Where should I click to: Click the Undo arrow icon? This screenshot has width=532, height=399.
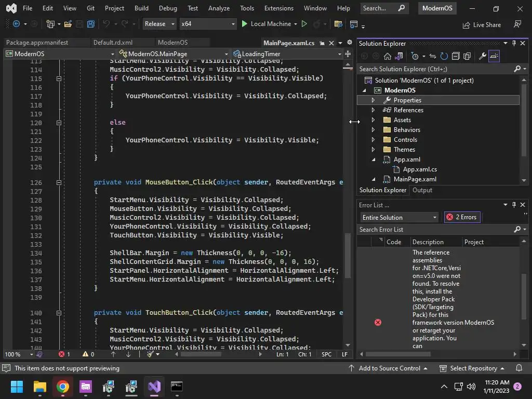pyautogui.click(x=106, y=24)
